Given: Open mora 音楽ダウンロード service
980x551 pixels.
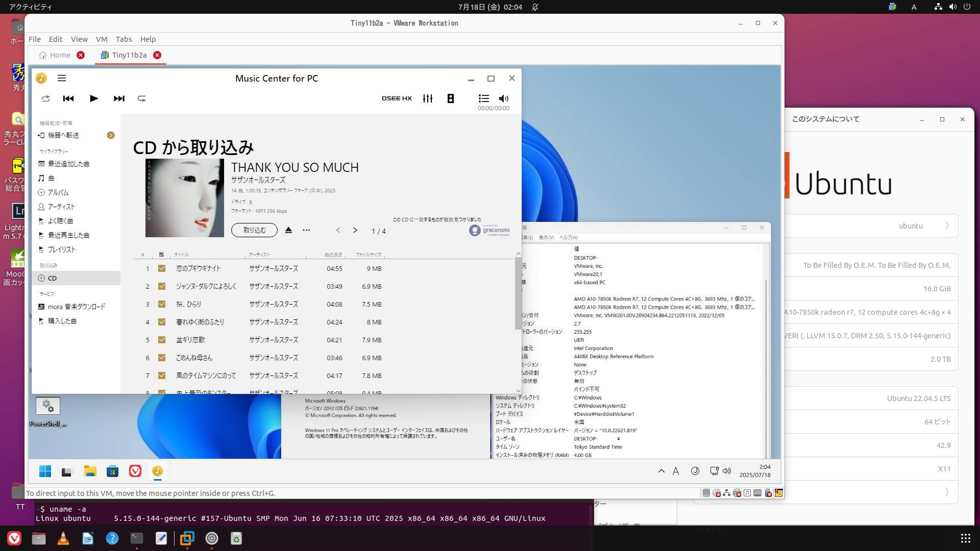Looking at the screenshot, I should pos(77,307).
